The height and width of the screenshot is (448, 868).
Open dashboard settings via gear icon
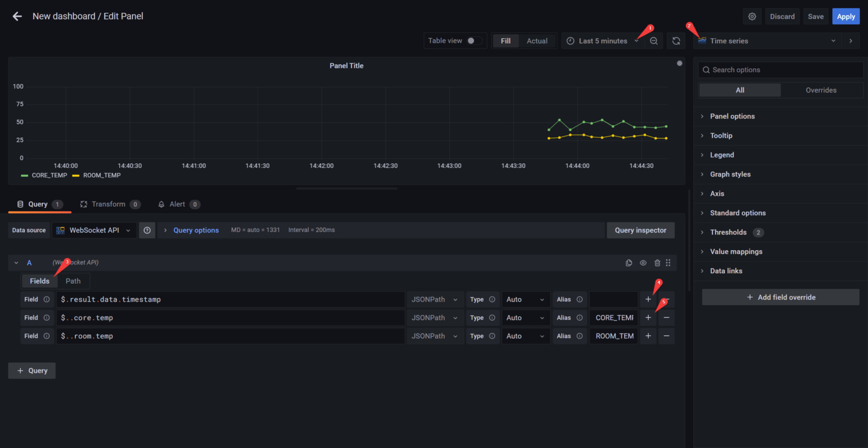pos(752,16)
